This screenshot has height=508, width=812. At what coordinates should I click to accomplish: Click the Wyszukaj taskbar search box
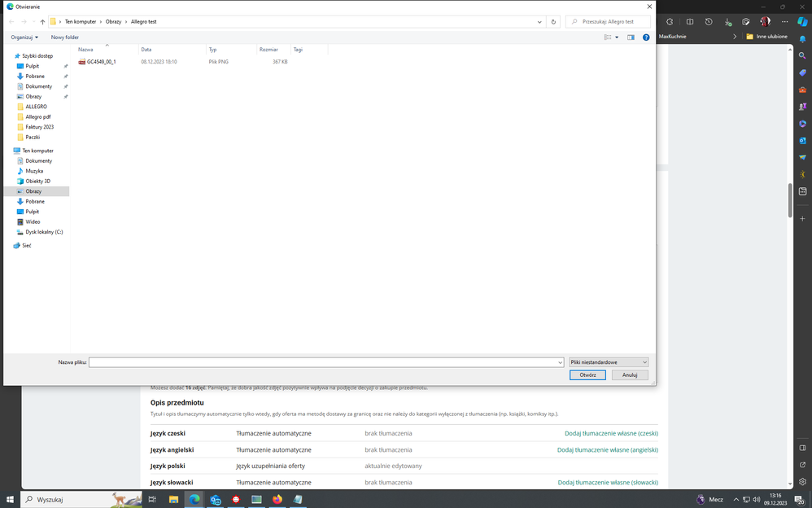(x=81, y=500)
